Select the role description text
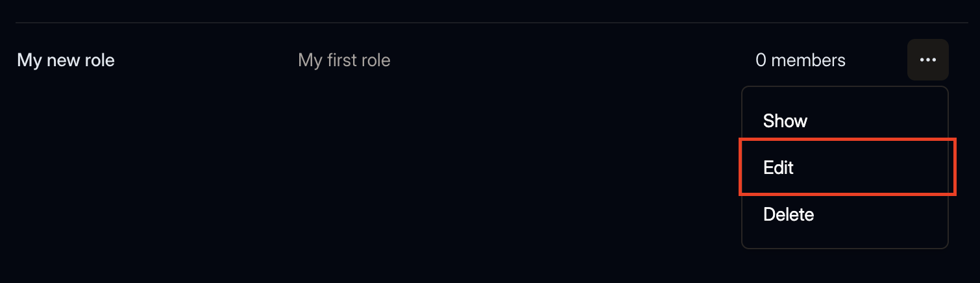The image size is (980, 283). coord(344,61)
